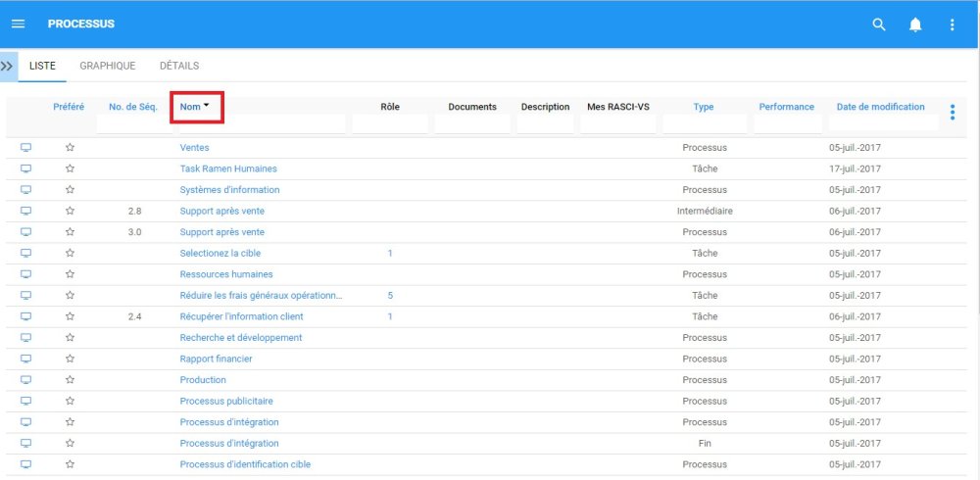Toggle favorite star for Selectionez la cible
980x480 pixels.
tap(70, 253)
